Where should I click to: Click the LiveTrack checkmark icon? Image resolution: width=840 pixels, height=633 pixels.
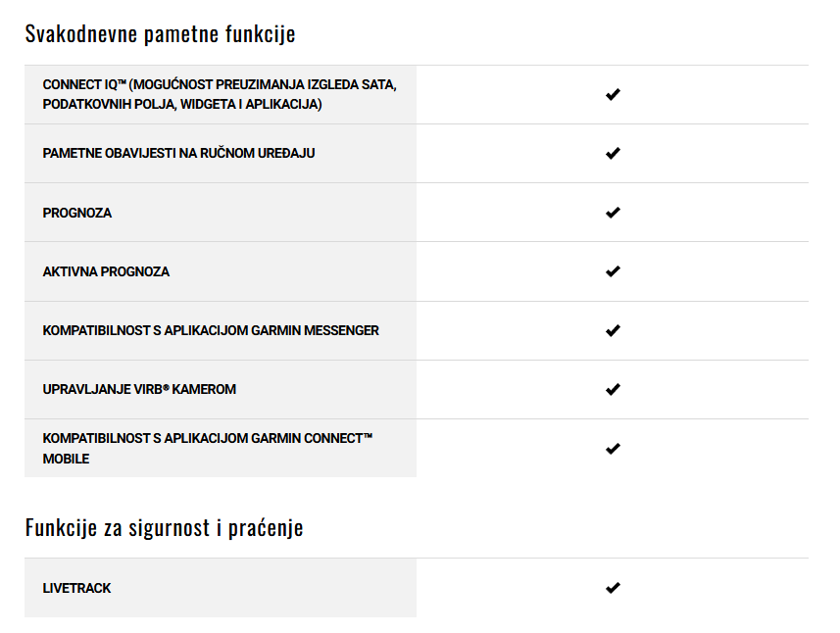(x=613, y=588)
